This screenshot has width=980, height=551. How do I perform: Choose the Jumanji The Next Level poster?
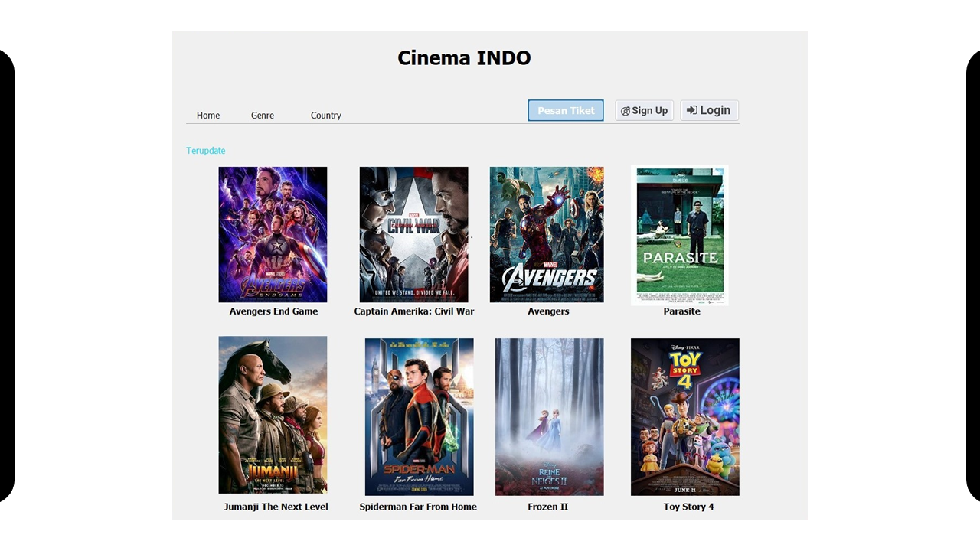coord(273,415)
